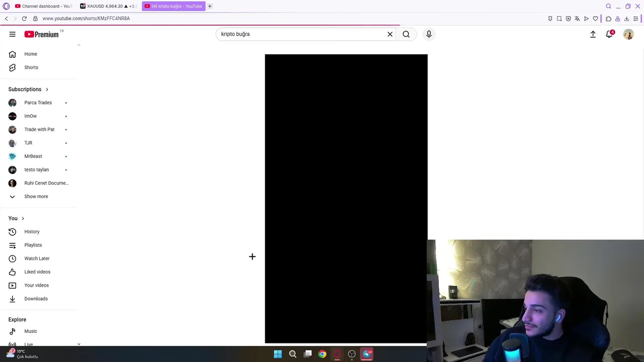The image size is (644, 362).
Task: Pin the page with the pinboard icon
Action: (x=550, y=19)
